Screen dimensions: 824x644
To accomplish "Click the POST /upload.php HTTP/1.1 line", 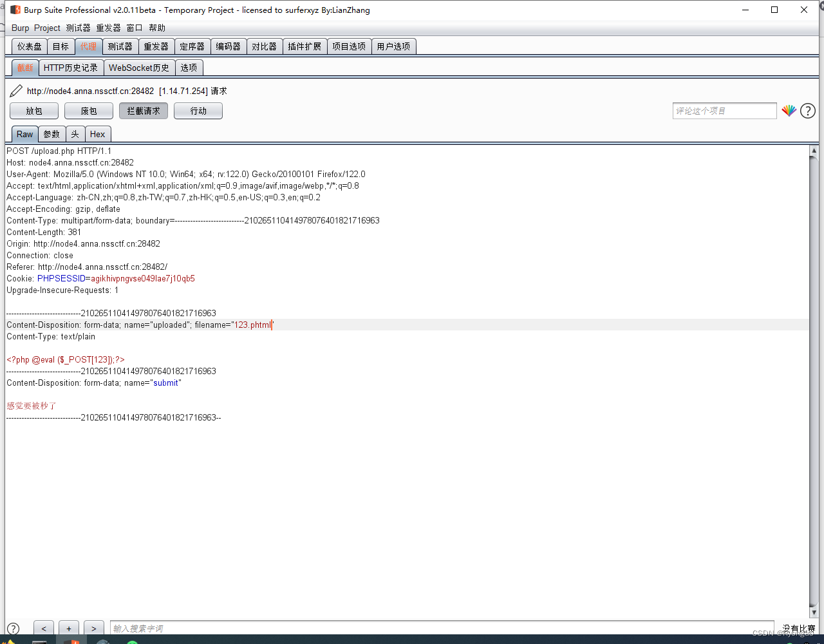I will [x=59, y=151].
